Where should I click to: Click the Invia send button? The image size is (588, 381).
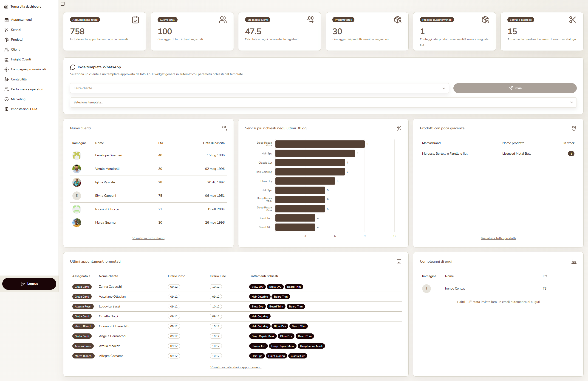(x=515, y=88)
